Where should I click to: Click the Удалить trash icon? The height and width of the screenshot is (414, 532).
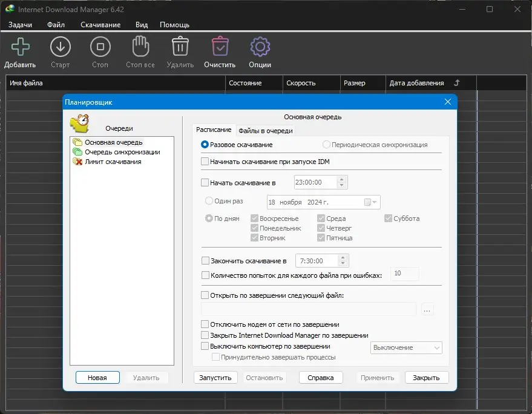[x=180, y=47]
